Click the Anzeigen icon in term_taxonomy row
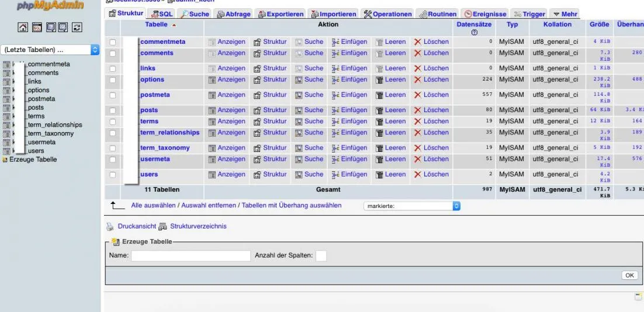Viewport: 644px width, 312px height. pyautogui.click(x=212, y=148)
